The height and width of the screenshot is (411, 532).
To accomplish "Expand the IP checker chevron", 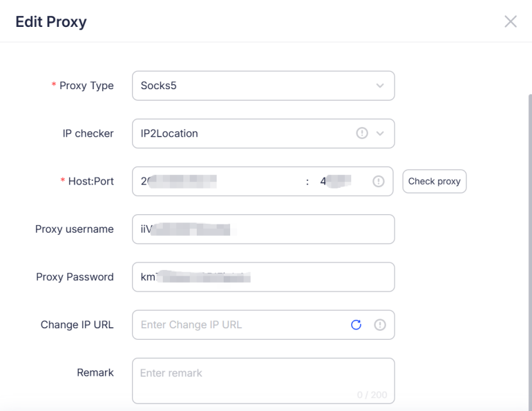I will coord(380,133).
